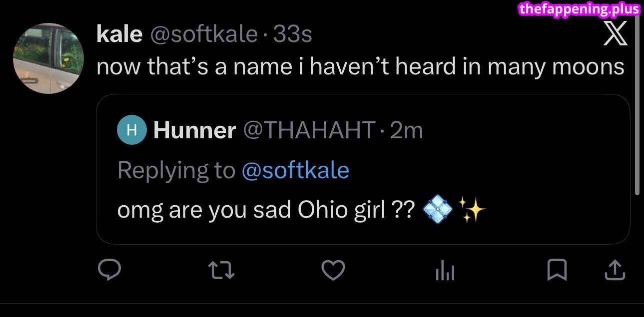The height and width of the screenshot is (317, 644).
Task: Click the sparkles emoji in quoted tweet
Action: point(471,211)
